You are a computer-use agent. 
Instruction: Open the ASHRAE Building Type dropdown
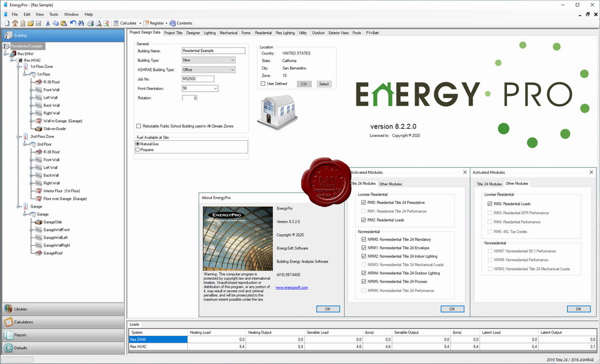tap(233, 70)
